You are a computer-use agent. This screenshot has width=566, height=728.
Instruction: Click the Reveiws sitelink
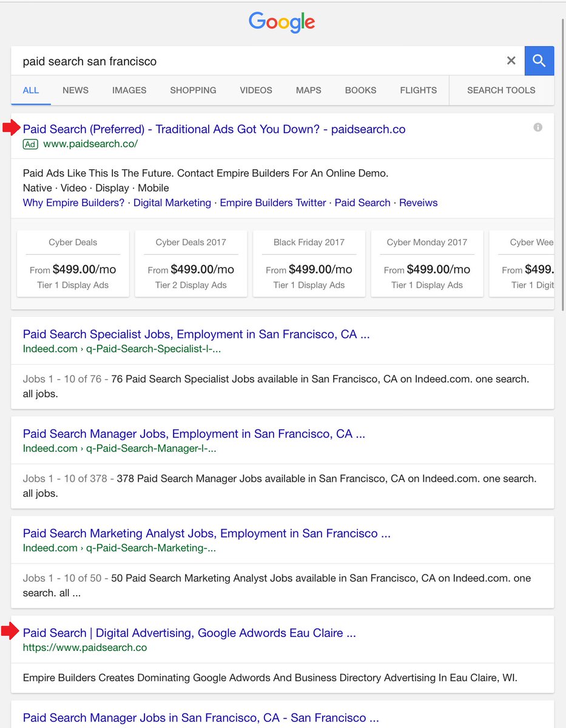(419, 203)
